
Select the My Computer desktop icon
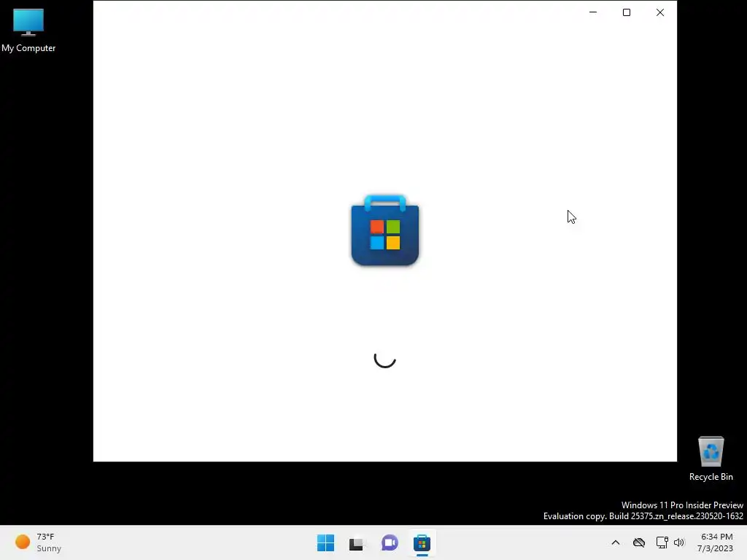pyautogui.click(x=28, y=31)
